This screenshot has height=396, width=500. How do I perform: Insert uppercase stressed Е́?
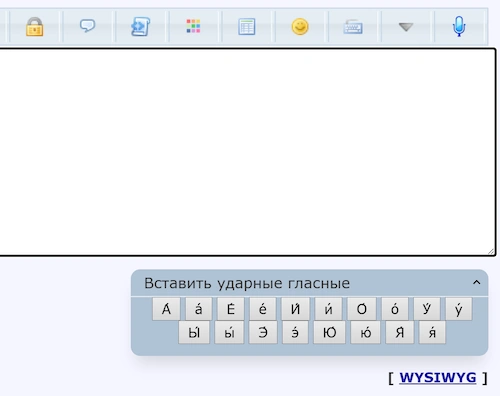231,309
